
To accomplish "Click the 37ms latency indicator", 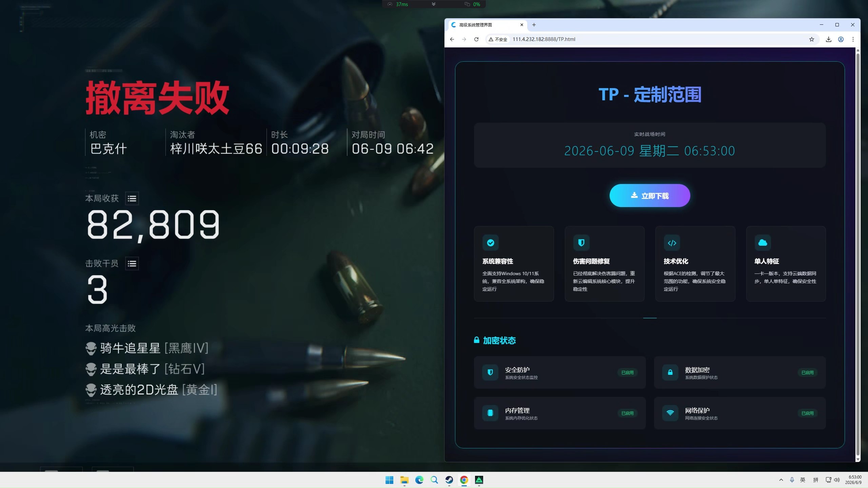I will pyautogui.click(x=398, y=4).
